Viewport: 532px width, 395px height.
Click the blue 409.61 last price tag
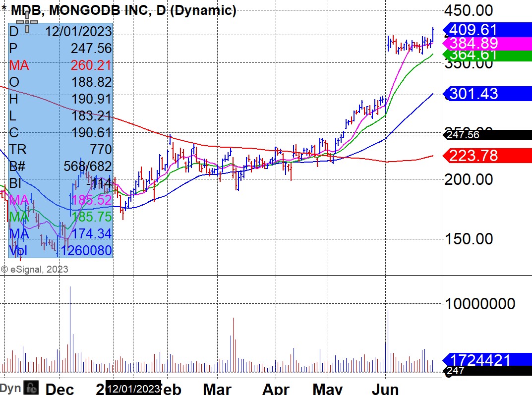[487, 30]
